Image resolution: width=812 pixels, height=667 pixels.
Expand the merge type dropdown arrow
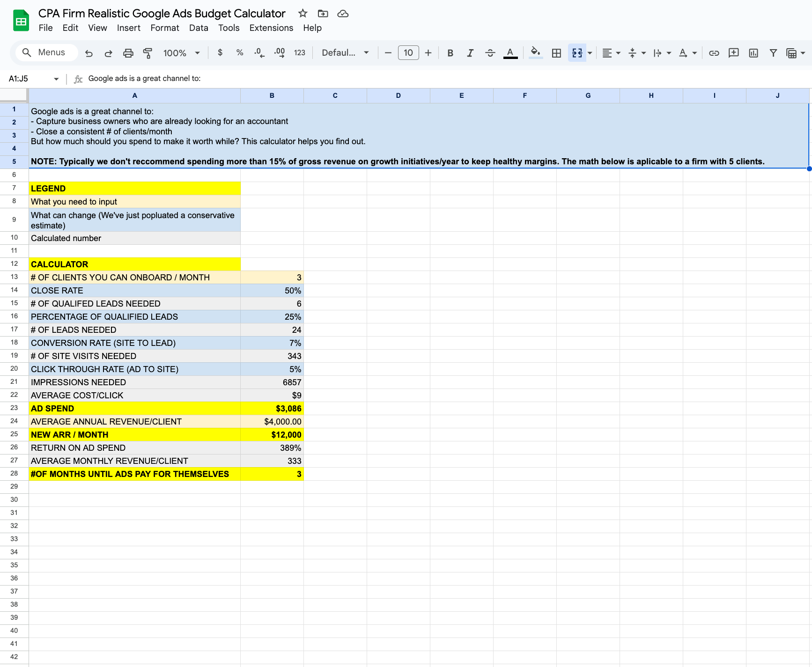click(x=590, y=53)
